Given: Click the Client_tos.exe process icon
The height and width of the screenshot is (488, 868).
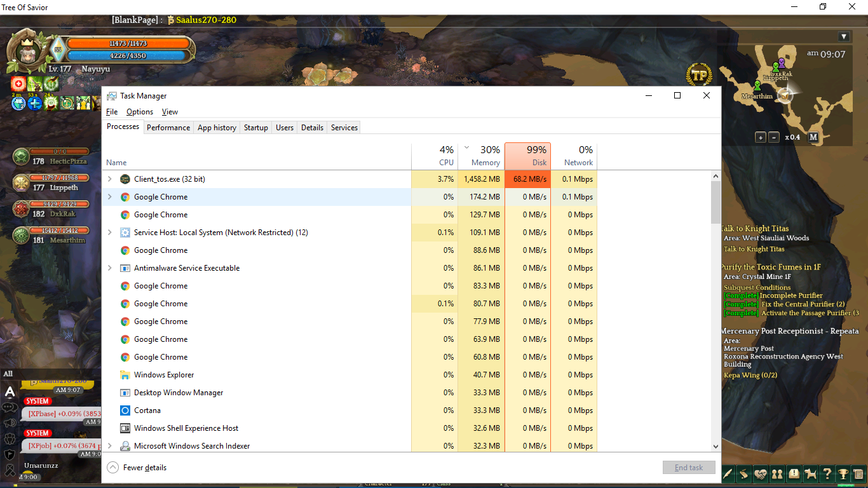Looking at the screenshot, I should point(125,179).
